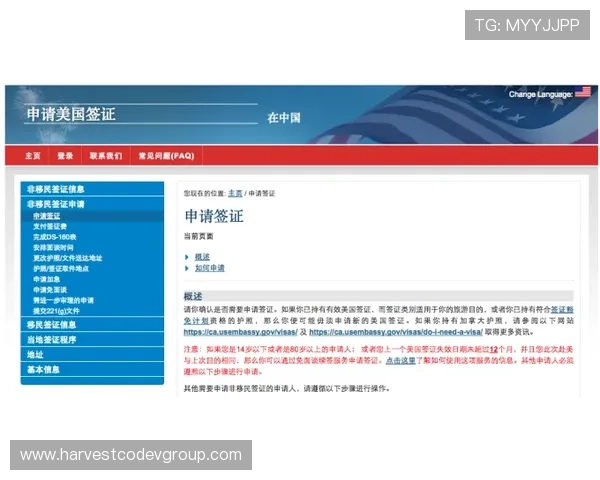Select 提交221(g)文件 in the sidebar
The height and width of the screenshot is (480, 600).
pyautogui.click(x=56, y=311)
